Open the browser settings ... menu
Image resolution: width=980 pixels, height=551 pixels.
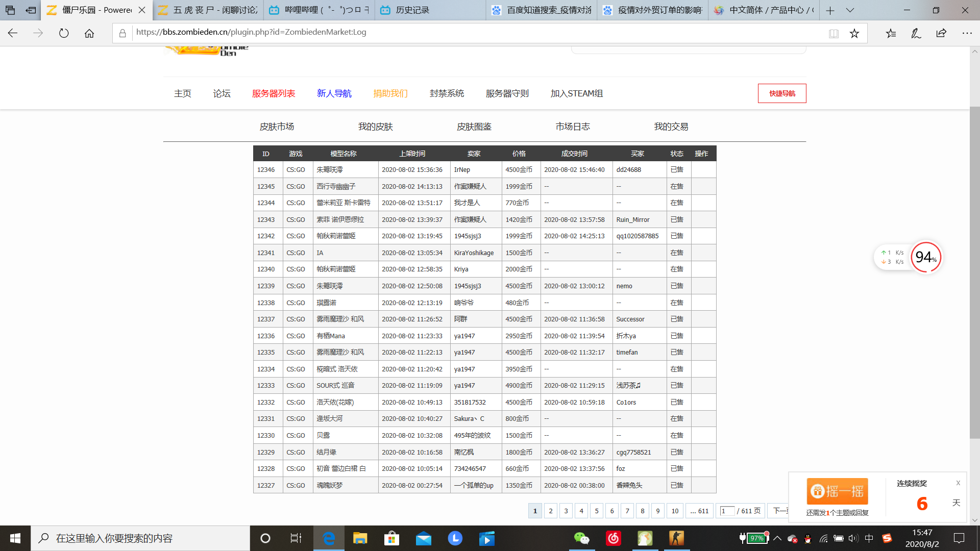tap(968, 33)
